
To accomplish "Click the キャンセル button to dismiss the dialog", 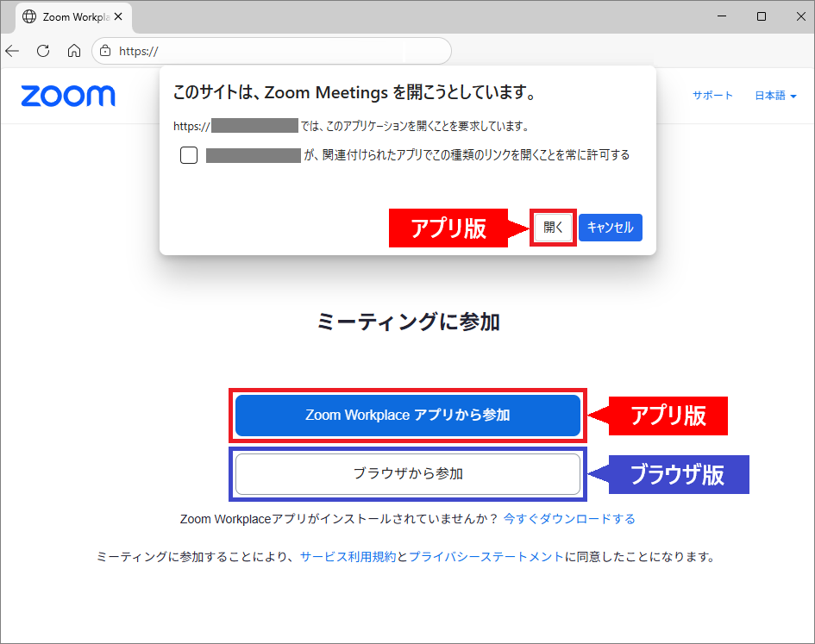I will [x=611, y=227].
